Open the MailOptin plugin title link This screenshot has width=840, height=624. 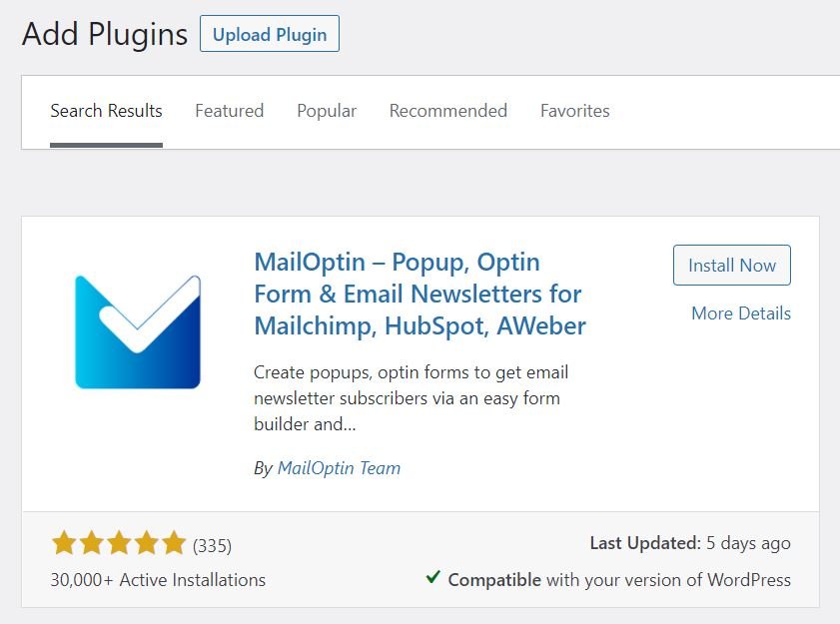[420, 295]
